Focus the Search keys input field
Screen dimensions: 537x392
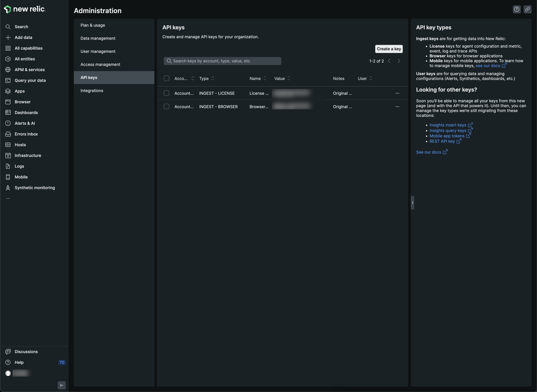222,61
